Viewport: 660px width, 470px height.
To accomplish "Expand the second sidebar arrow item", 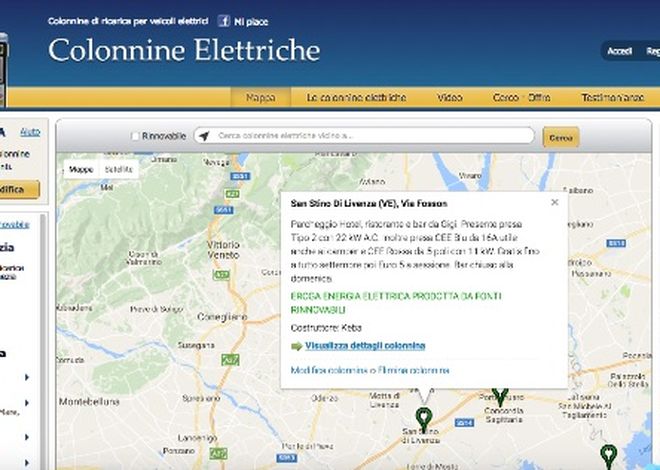I will 27,403.
